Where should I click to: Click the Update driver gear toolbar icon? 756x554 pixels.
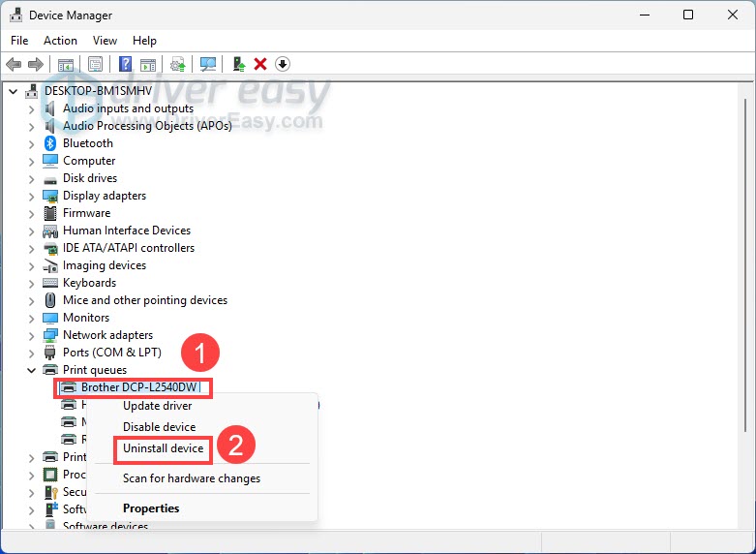point(178,64)
